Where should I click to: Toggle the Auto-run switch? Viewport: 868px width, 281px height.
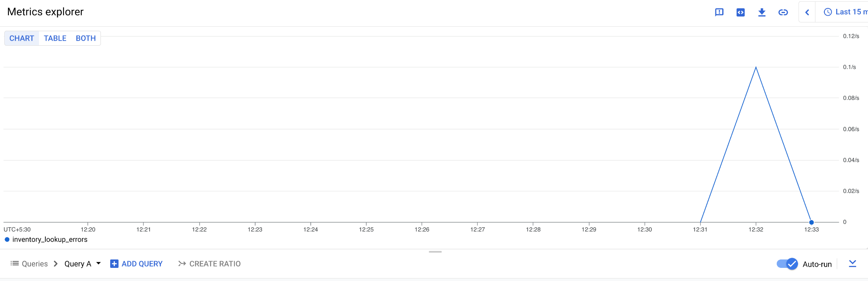pyautogui.click(x=787, y=264)
